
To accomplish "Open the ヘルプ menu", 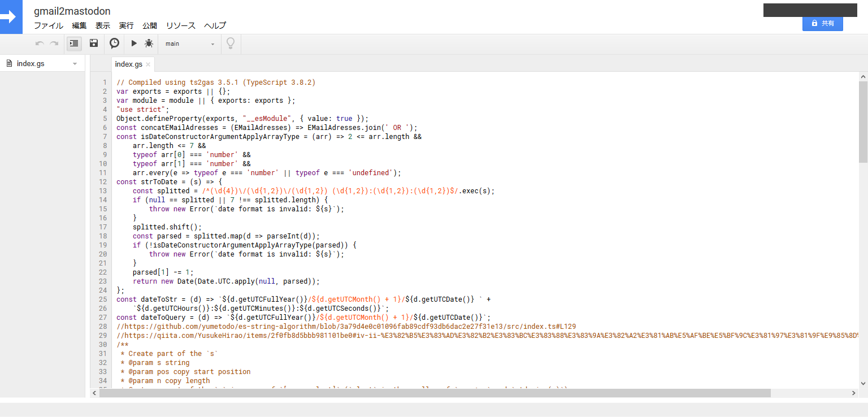I will 215,25.
